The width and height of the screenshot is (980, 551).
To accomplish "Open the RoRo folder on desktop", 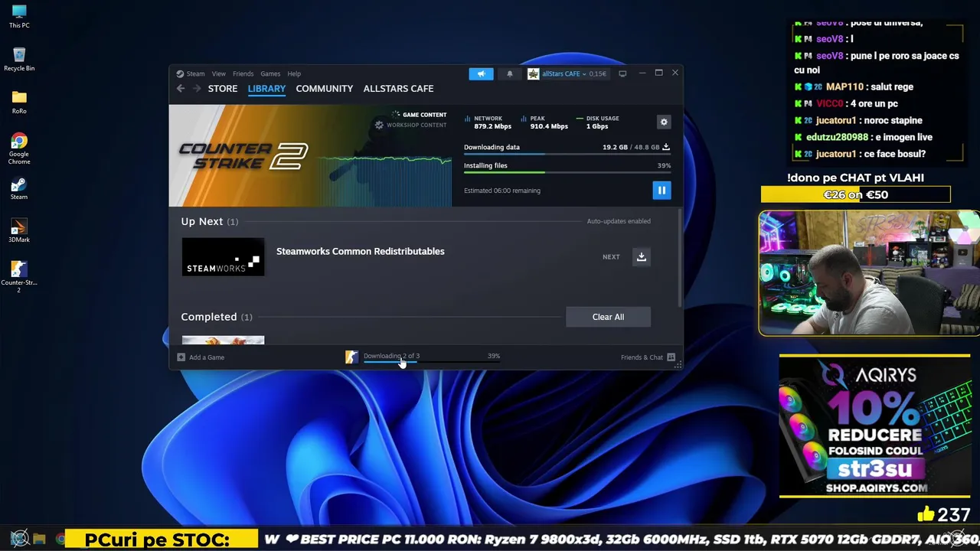I will click(19, 102).
